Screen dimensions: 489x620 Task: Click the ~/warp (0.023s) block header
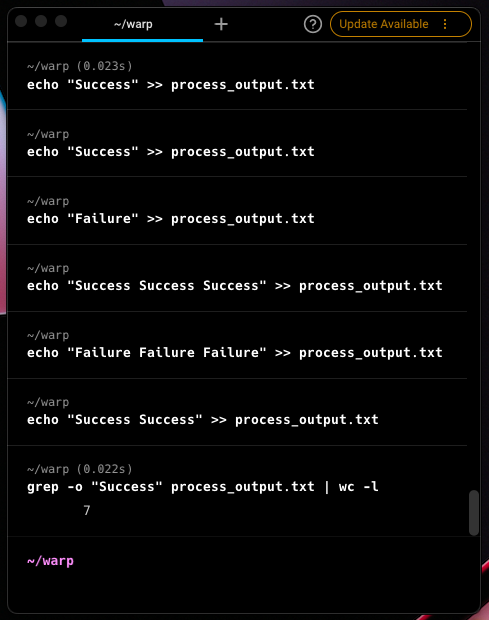(79, 66)
